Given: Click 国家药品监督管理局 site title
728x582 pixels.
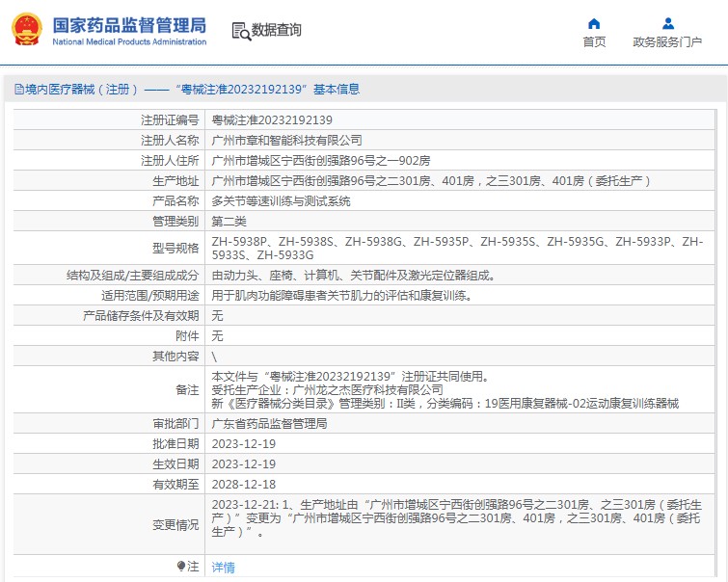Looking at the screenshot, I should coord(129,25).
